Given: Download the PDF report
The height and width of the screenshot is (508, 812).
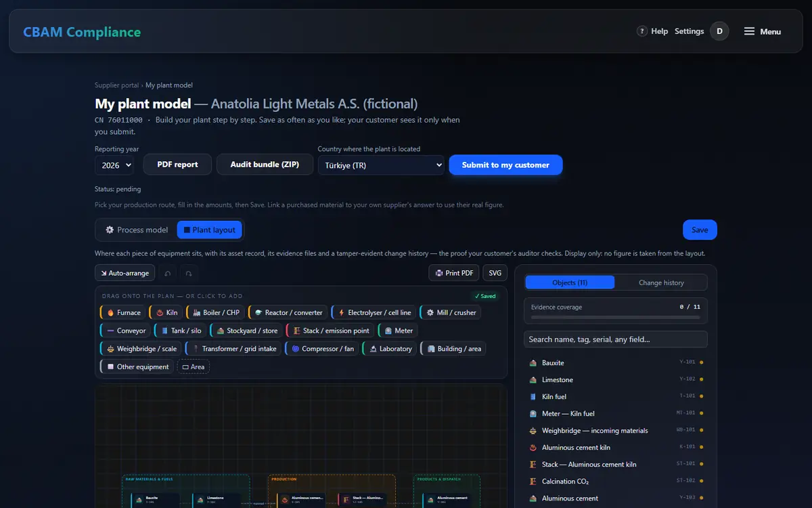Looking at the screenshot, I should [178, 165].
